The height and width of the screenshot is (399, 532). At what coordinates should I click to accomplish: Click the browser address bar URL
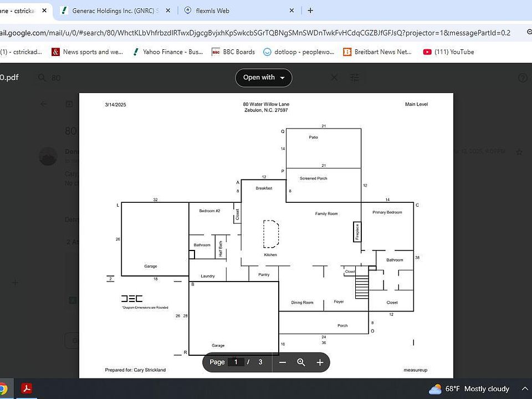(255, 33)
